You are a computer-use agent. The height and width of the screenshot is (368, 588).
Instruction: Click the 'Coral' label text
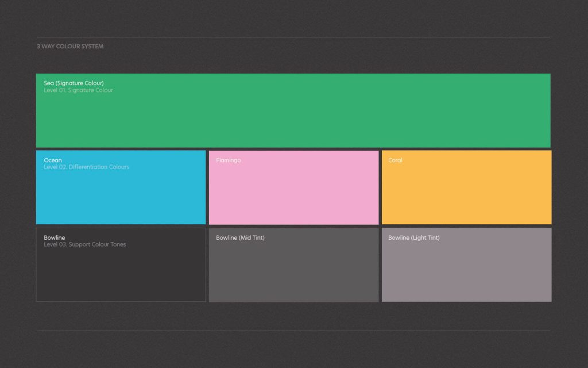click(x=395, y=160)
